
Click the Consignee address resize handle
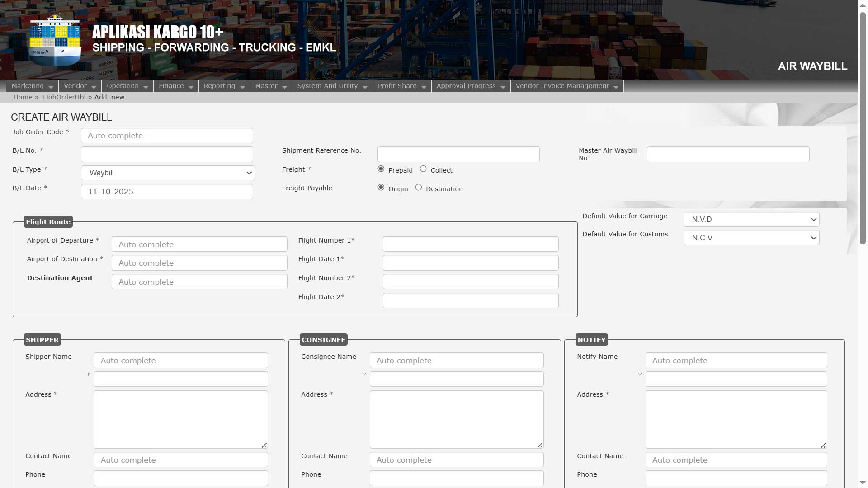point(540,445)
